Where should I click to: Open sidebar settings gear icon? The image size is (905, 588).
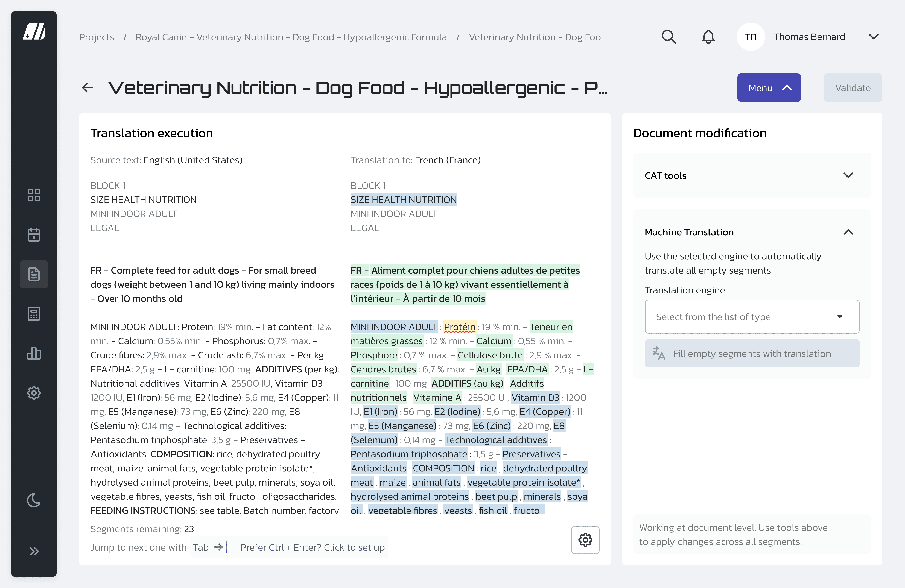34,393
